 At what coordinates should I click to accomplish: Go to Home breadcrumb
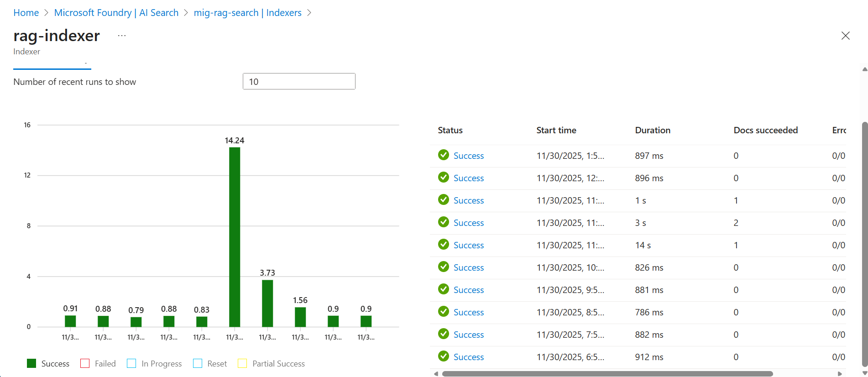26,13
